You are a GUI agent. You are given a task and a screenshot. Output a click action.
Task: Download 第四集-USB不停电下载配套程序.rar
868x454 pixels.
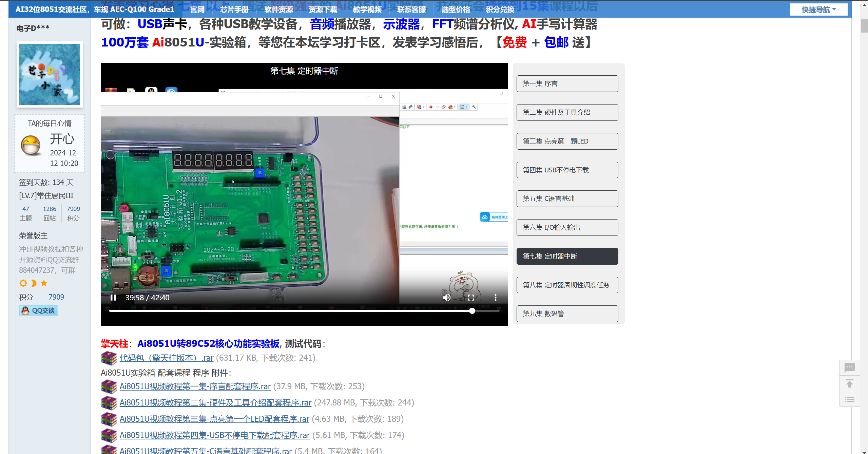pyautogui.click(x=215, y=435)
